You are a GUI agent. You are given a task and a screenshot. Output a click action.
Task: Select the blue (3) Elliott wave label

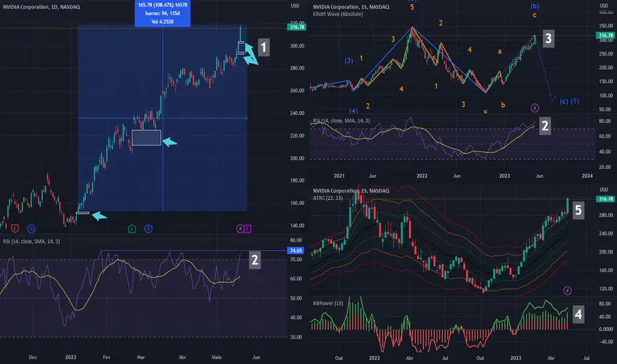click(x=349, y=61)
